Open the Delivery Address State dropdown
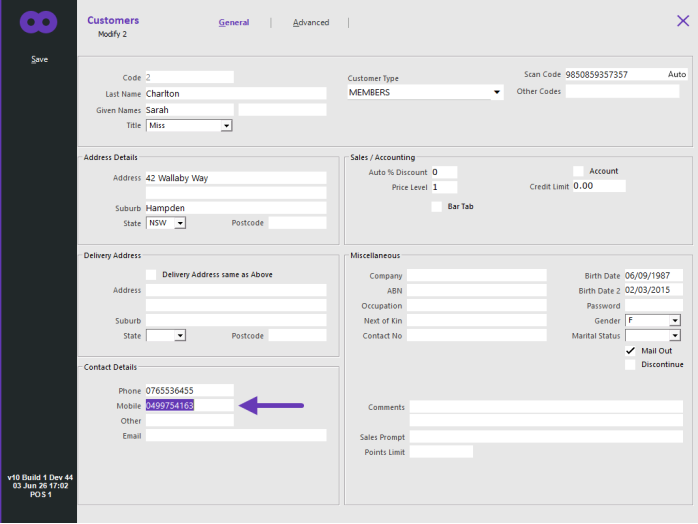The height and width of the screenshot is (524, 698). pos(180,335)
